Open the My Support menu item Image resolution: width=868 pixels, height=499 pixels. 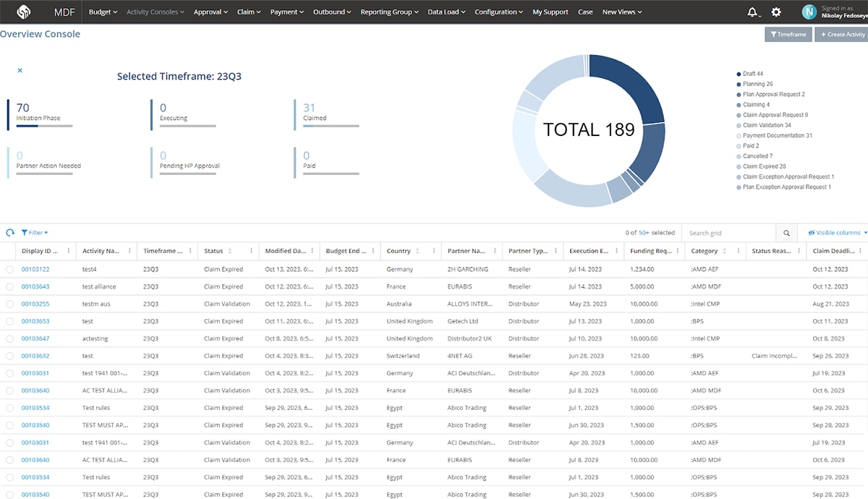tap(550, 12)
